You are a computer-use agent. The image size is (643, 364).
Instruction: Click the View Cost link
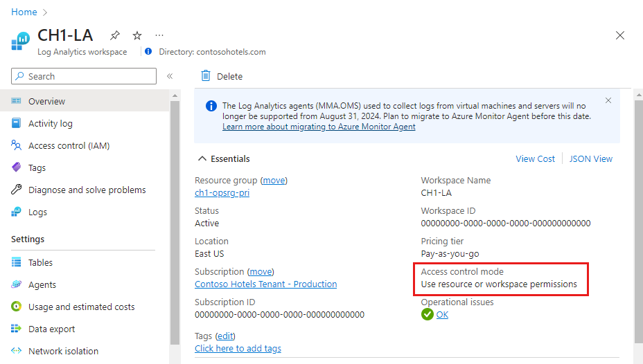click(x=535, y=158)
